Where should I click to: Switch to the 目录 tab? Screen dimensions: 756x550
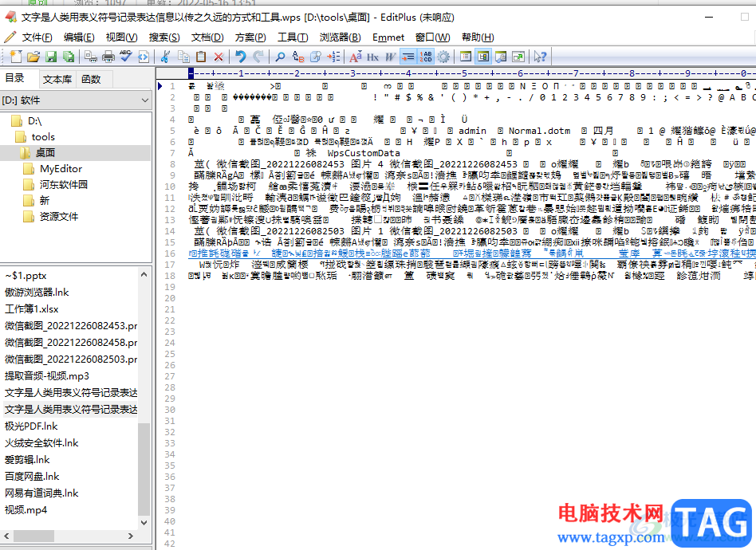[15, 78]
